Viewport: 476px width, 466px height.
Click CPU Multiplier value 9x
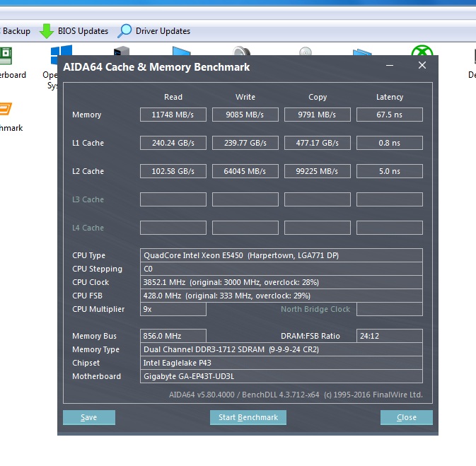click(173, 309)
